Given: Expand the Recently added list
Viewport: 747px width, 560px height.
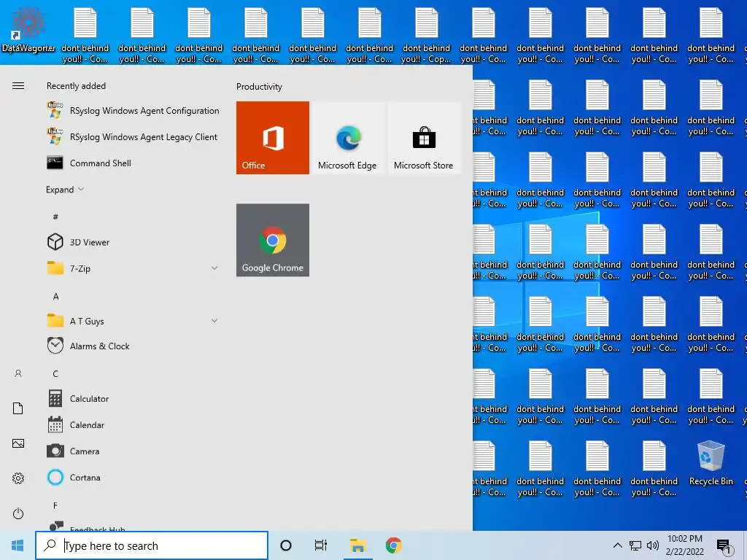Looking at the screenshot, I should [65, 190].
